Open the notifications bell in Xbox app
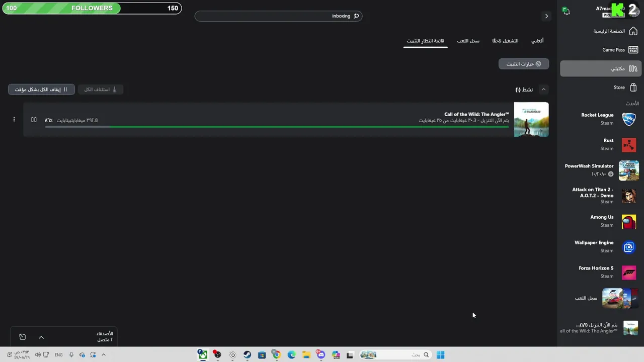 [x=566, y=11]
